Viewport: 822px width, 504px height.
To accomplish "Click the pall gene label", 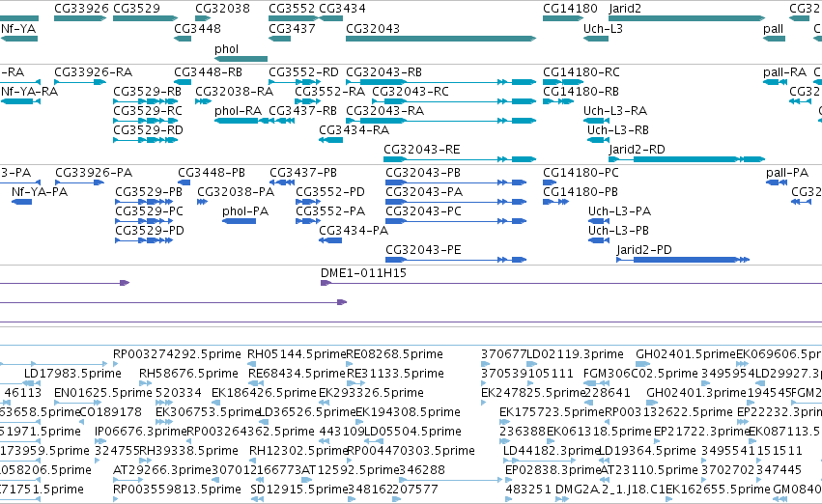I will point(774,28).
